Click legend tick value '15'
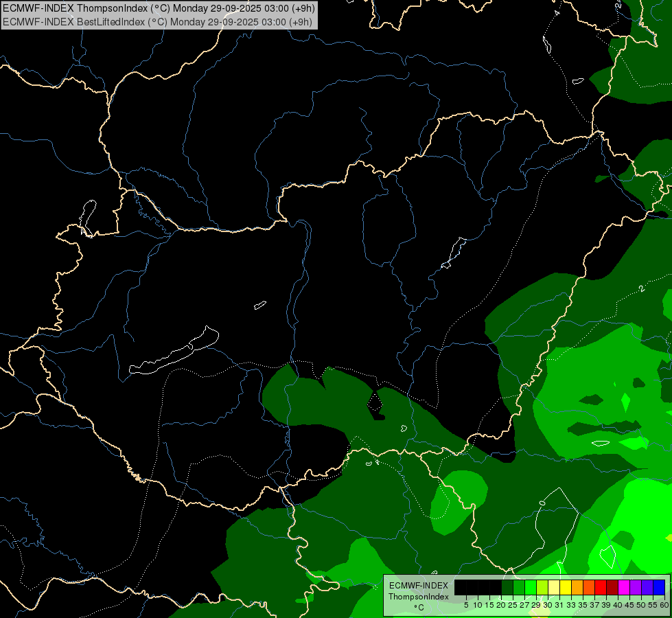The height and width of the screenshot is (618, 672). coord(489,605)
